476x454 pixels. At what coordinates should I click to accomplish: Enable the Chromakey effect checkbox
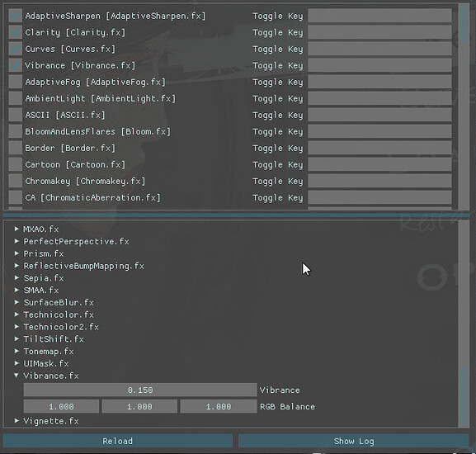tap(15, 182)
